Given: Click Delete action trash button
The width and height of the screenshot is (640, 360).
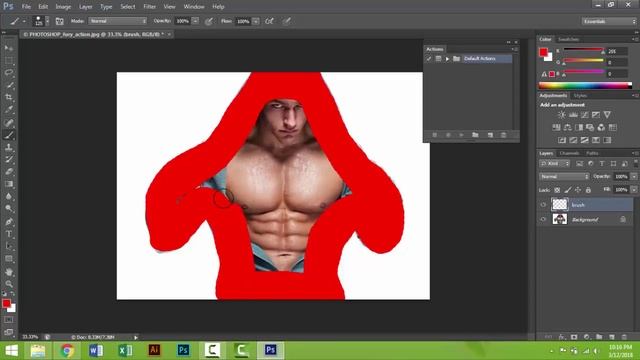Looking at the screenshot, I should tap(503, 135).
